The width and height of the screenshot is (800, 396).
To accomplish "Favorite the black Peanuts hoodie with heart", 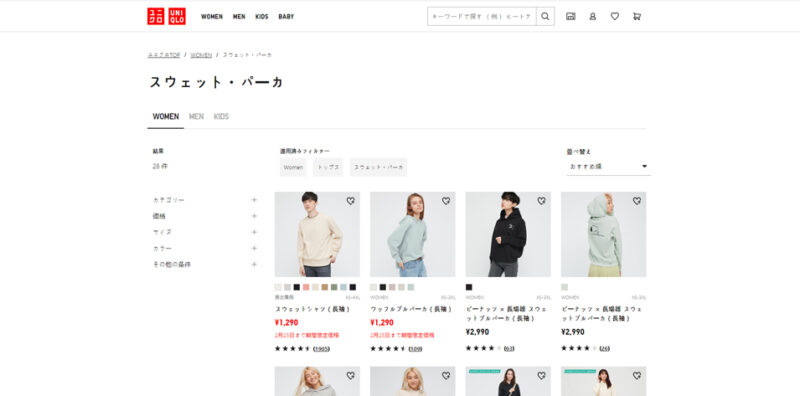I will pyautogui.click(x=541, y=201).
